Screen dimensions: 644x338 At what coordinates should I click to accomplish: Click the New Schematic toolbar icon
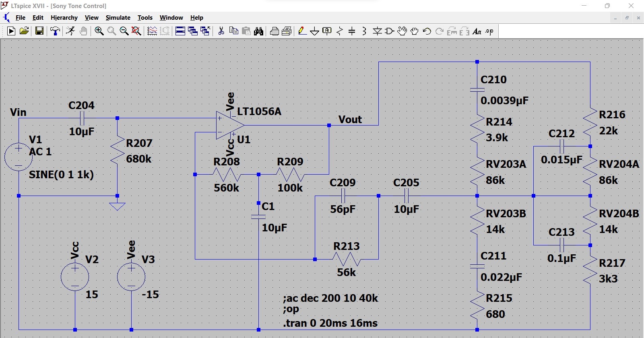(x=11, y=31)
